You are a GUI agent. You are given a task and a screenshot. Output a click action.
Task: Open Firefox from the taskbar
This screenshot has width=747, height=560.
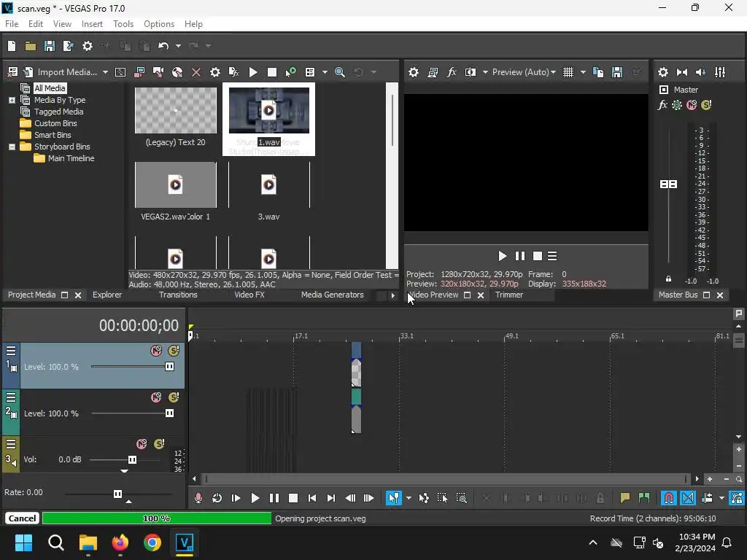pos(120,542)
